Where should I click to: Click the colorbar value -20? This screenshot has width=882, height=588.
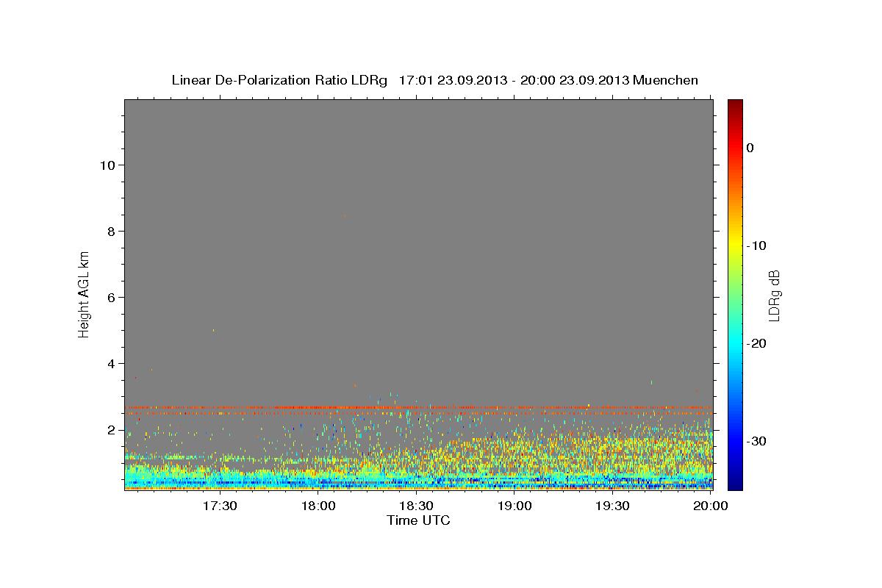pyautogui.click(x=755, y=343)
